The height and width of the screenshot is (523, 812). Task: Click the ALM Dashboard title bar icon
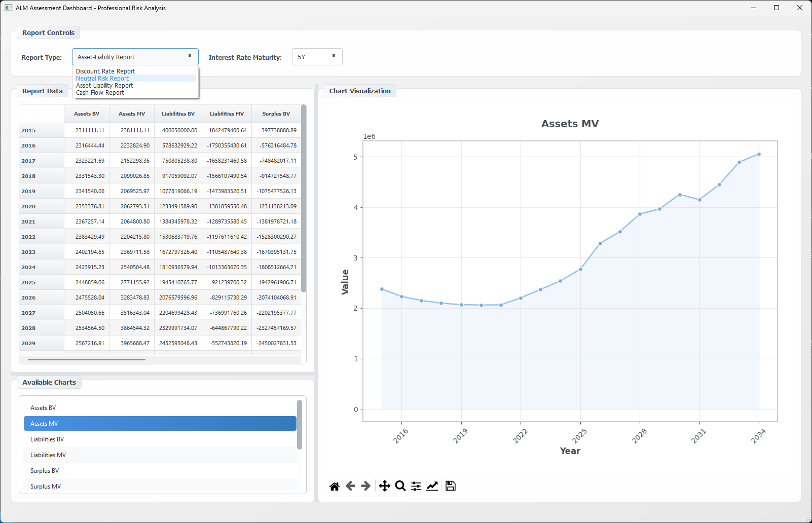(x=7, y=8)
